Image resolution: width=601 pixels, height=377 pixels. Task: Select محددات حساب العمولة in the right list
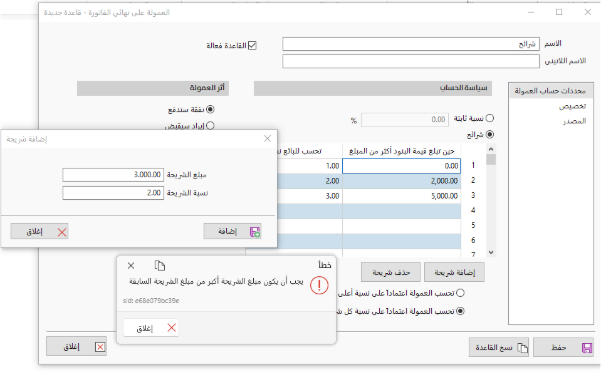[x=551, y=91]
